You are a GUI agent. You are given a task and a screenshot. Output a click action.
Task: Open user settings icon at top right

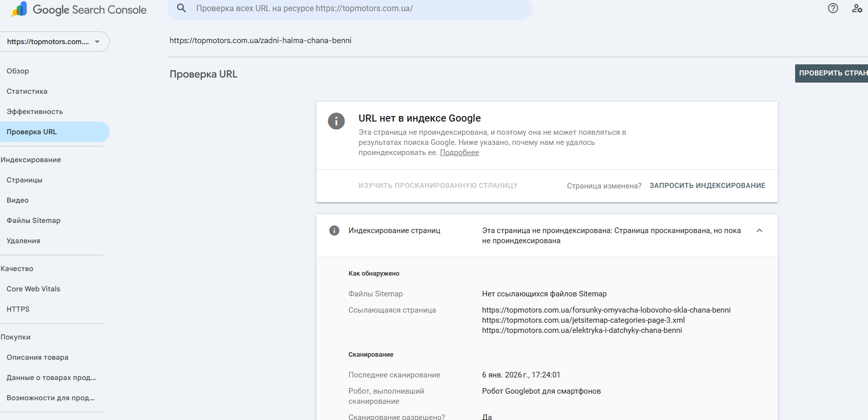point(857,8)
